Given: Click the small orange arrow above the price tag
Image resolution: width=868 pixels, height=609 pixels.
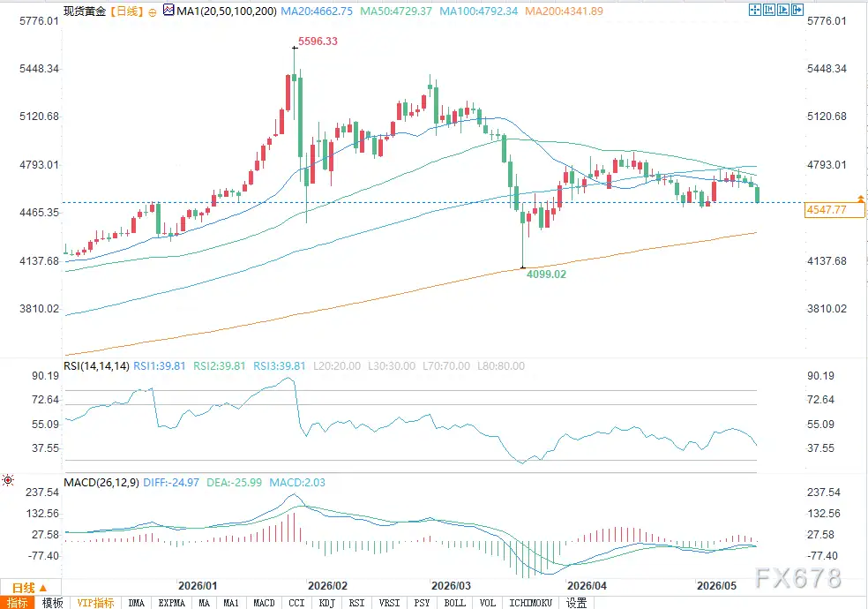Looking at the screenshot, I should click(860, 198).
